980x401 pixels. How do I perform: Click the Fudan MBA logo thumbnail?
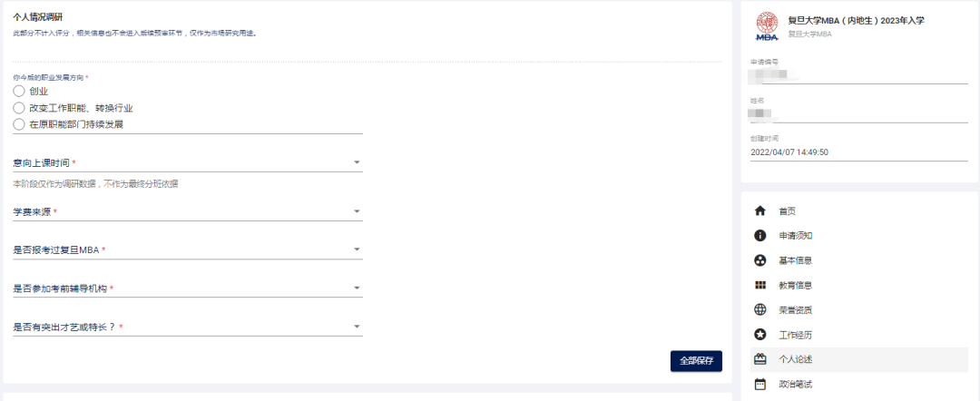[x=767, y=27]
